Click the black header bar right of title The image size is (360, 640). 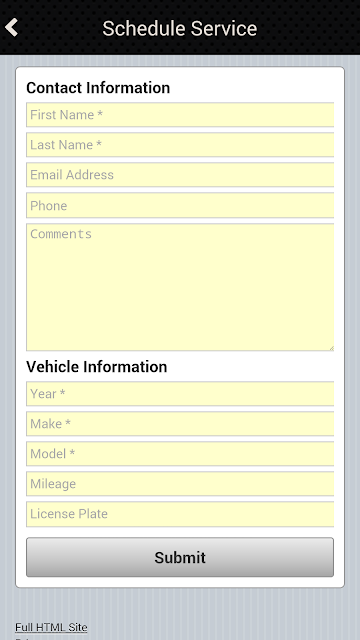[308, 28]
